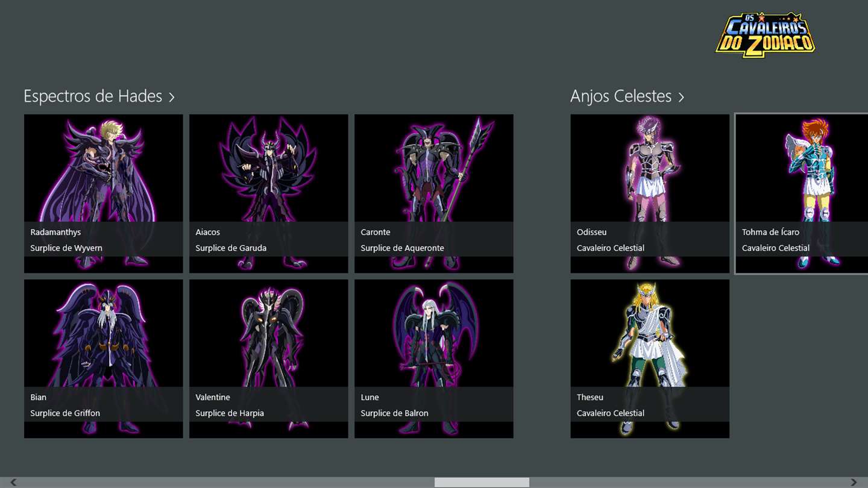
Task: Click the horizontal scrollbar left arrow
Action: [13, 483]
